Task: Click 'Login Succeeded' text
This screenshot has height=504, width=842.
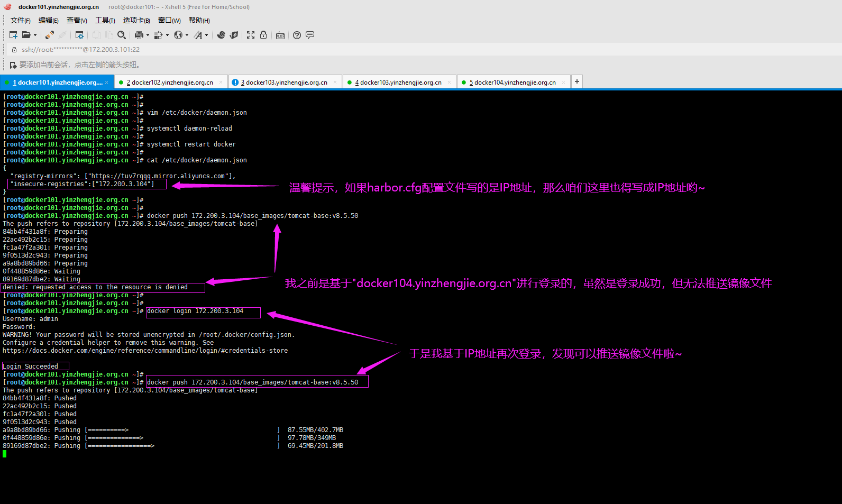Action: pyautogui.click(x=30, y=366)
